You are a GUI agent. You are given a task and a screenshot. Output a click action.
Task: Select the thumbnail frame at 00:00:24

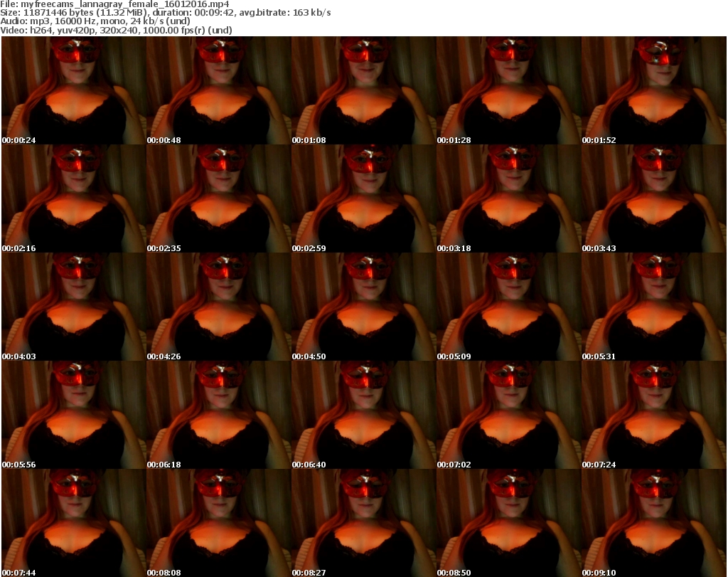(74, 90)
